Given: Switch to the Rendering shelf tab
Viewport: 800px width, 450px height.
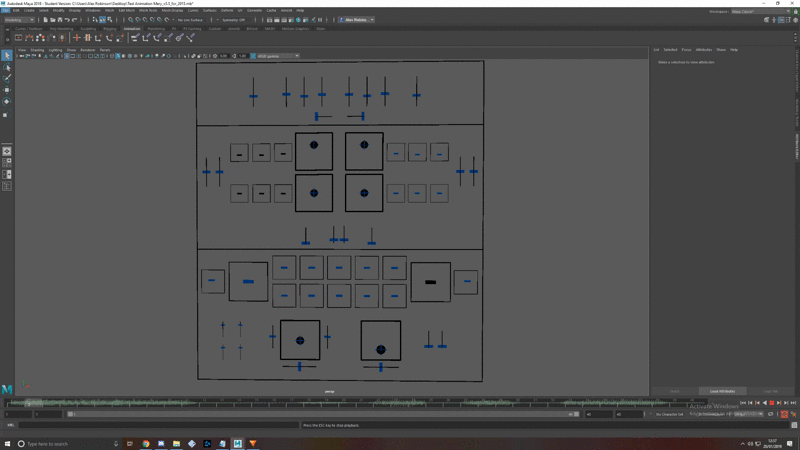Looking at the screenshot, I should (156, 29).
